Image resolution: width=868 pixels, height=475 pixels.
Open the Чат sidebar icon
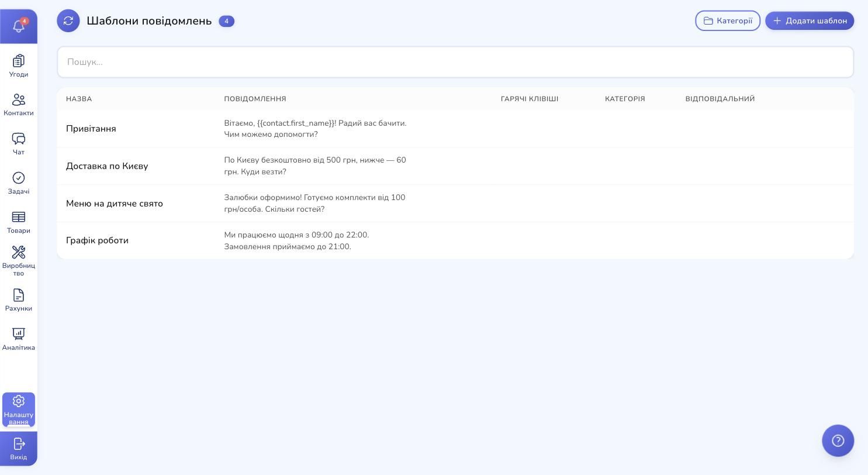pyautogui.click(x=19, y=139)
